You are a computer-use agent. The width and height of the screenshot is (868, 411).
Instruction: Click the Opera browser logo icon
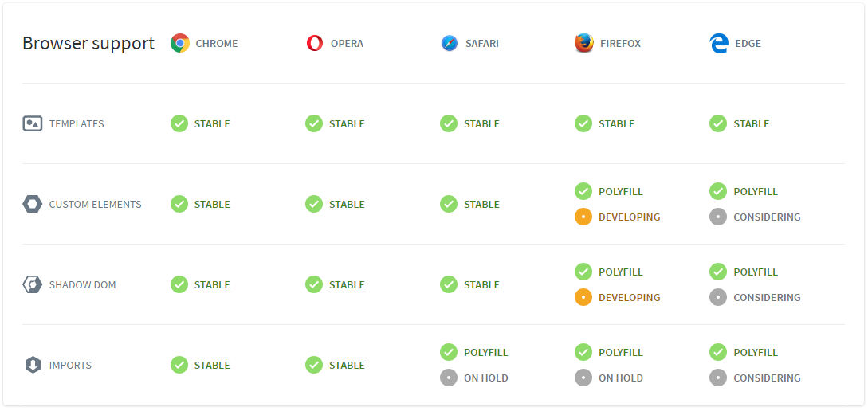(x=315, y=43)
